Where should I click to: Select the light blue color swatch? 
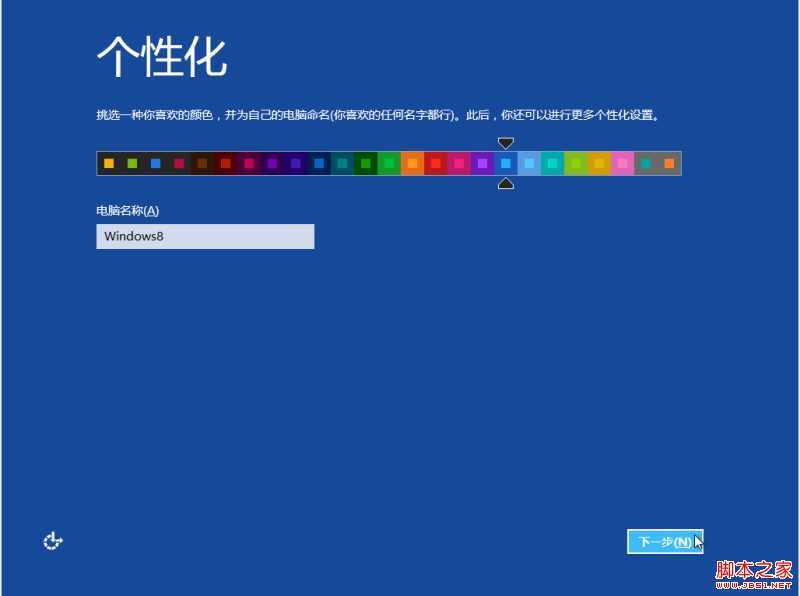tap(528, 163)
